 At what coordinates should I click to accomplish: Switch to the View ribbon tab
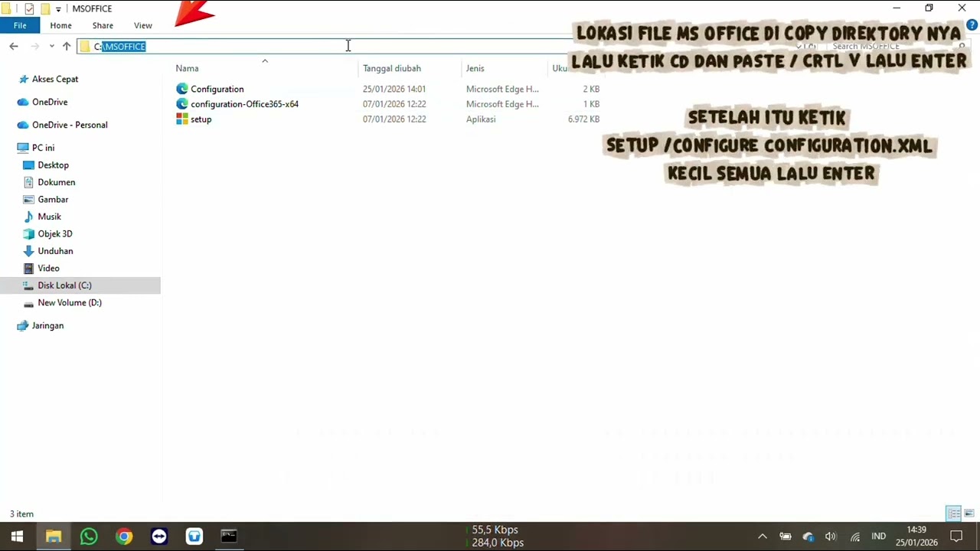[x=143, y=25]
